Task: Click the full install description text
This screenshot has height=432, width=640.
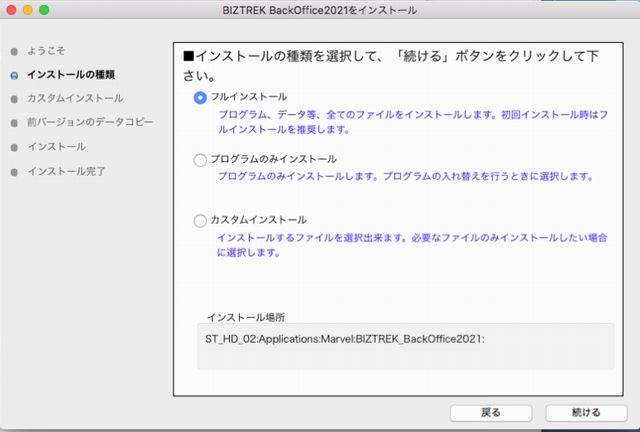Action: click(413, 122)
